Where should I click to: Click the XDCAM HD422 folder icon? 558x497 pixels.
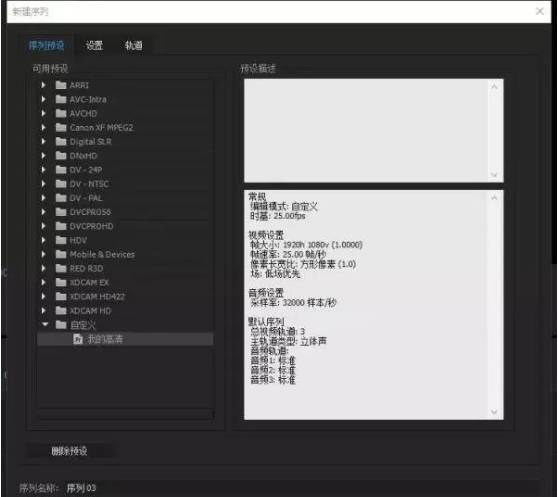pos(61,296)
